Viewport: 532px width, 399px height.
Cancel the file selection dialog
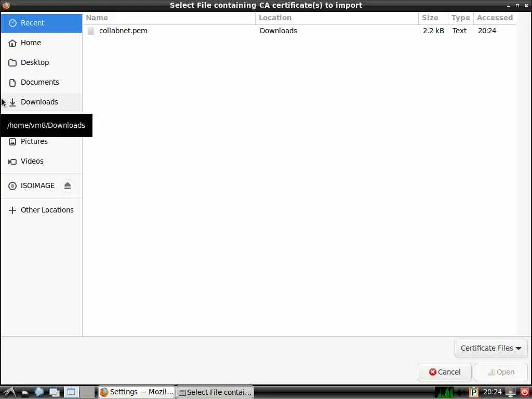[445, 372]
